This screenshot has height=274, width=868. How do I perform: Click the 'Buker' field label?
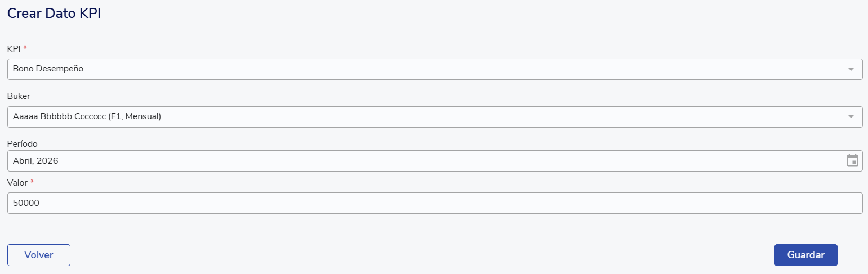tap(19, 96)
